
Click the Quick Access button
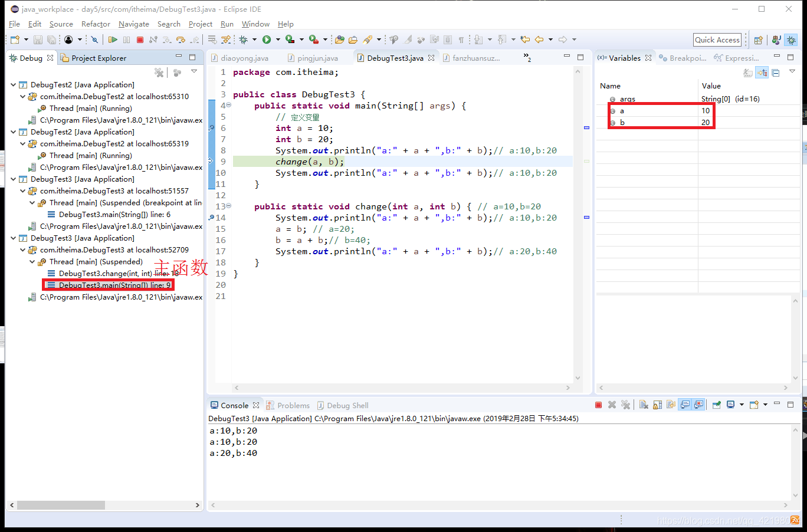tap(717, 40)
